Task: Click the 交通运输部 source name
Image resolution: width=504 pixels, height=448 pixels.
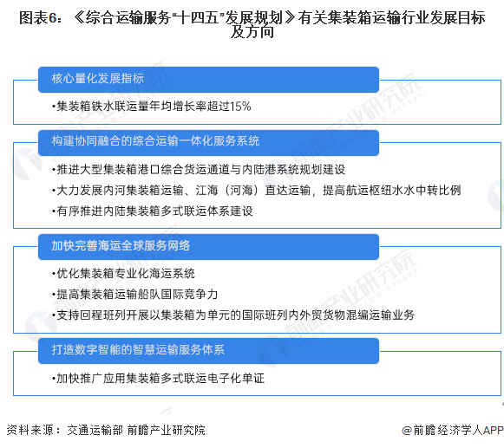Action: (x=95, y=430)
